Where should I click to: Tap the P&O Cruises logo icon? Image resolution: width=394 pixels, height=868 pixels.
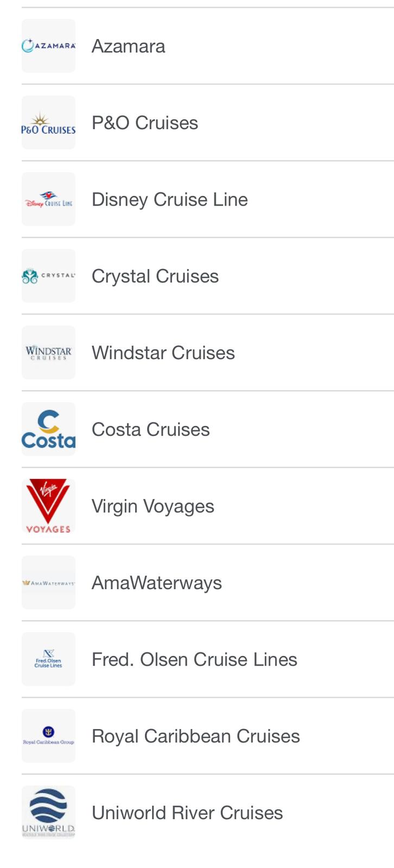coord(48,123)
